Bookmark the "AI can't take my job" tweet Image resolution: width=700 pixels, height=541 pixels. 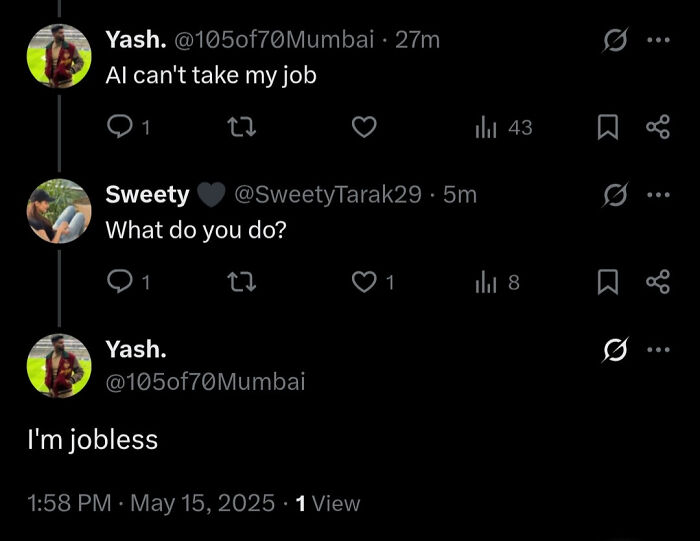(x=606, y=127)
